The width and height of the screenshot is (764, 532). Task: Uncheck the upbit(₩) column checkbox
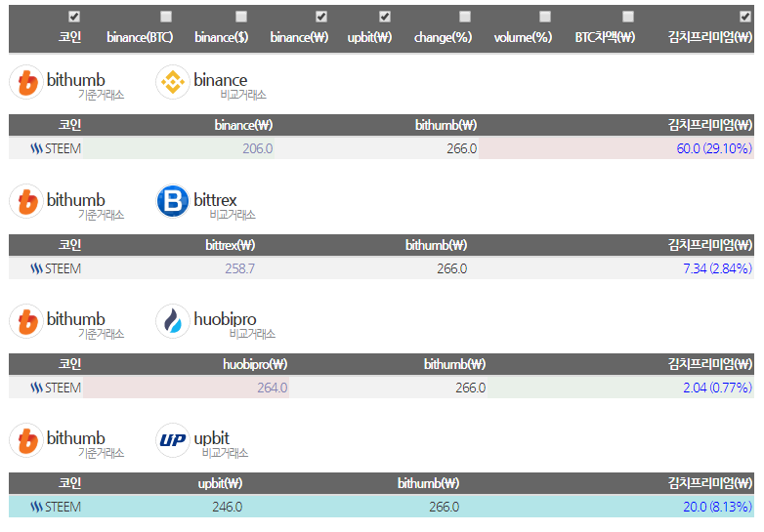click(385, 17)
